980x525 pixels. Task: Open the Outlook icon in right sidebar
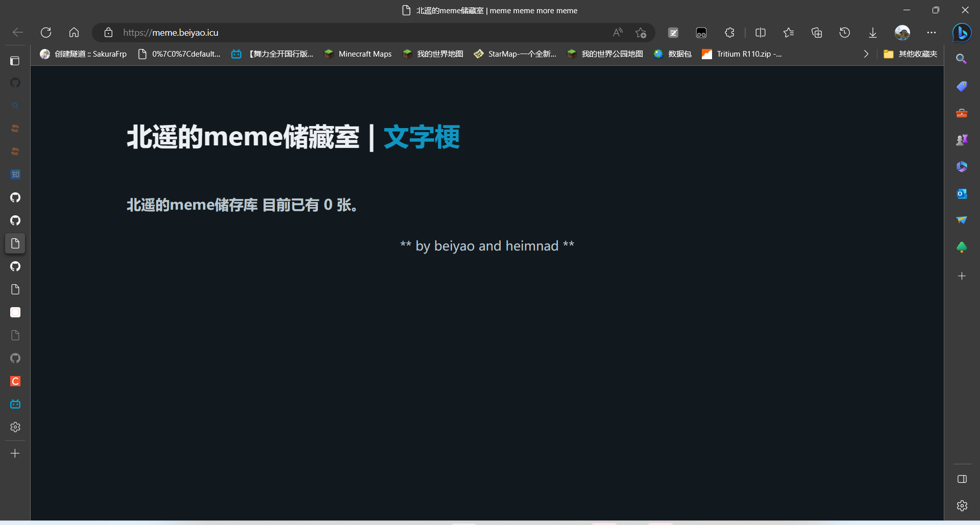(962, 193)
